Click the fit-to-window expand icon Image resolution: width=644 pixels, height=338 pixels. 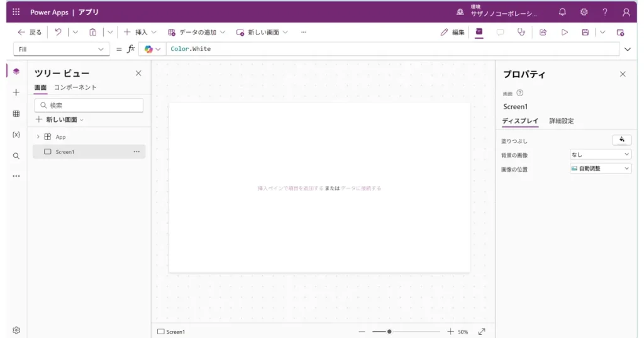point(482,331)
